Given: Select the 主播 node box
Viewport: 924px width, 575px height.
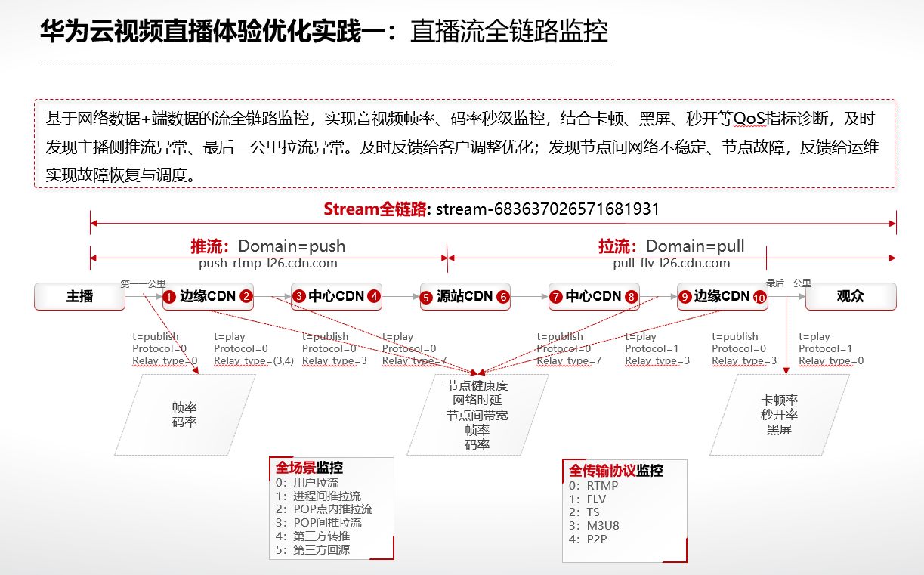Looking at the screenshot, I should click(79, 296).
